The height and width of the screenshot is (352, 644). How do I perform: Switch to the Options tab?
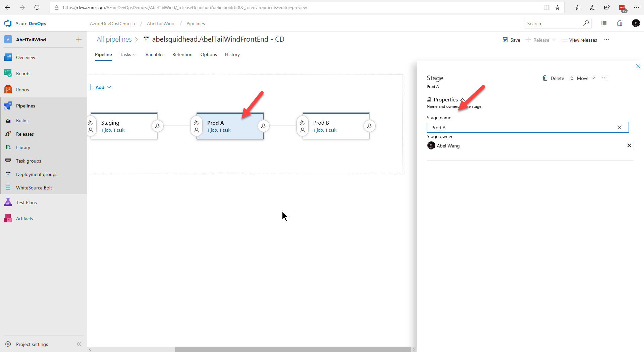coord(209,54)
